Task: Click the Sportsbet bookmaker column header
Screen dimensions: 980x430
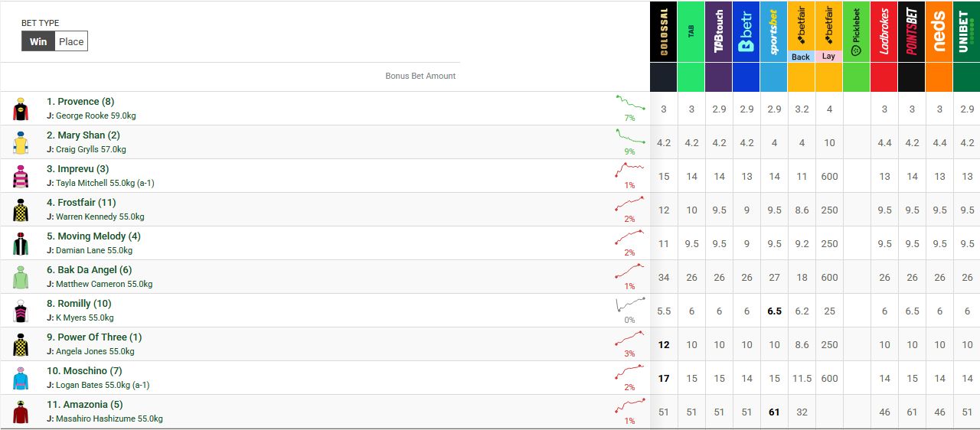Action: coord(774,32)
